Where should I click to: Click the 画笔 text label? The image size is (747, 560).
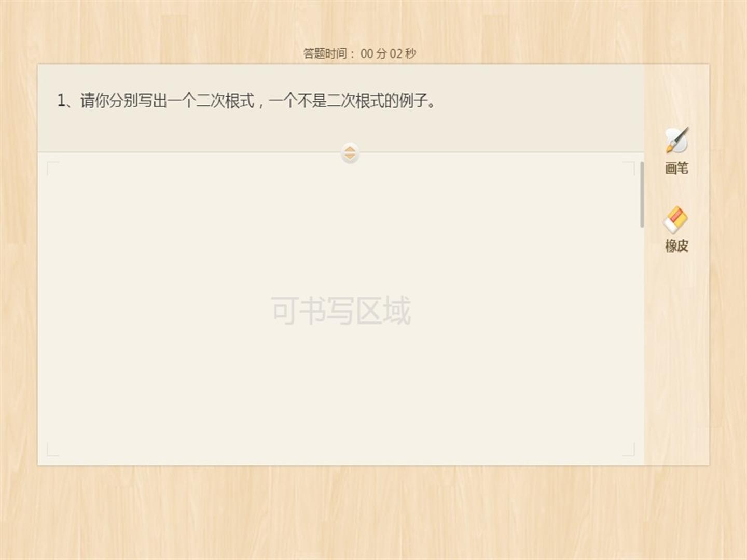(676, 168)
